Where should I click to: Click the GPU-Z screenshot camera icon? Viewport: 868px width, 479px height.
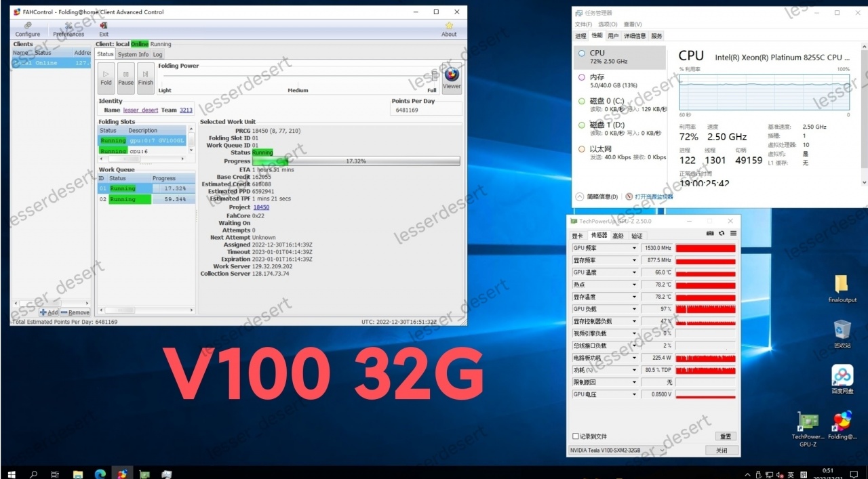coord(710,234)
